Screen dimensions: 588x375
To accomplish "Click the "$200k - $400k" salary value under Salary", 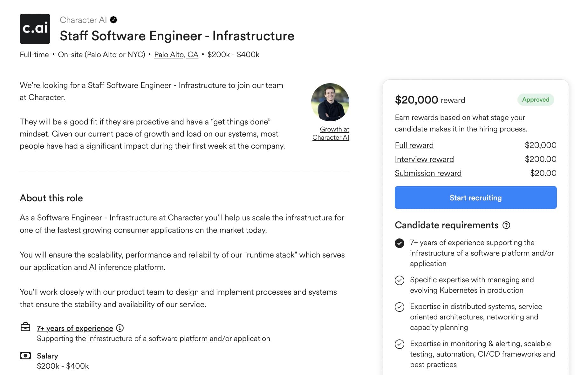I will [63, 366].
